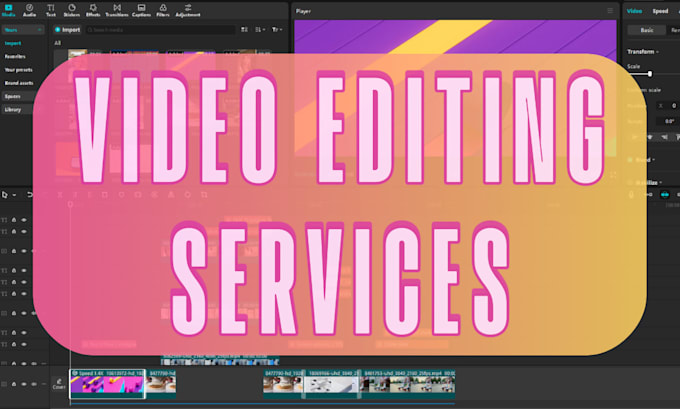Open the Effects panel icon
The height and width of the screenshot is (409, 680).
coord(93,10)
